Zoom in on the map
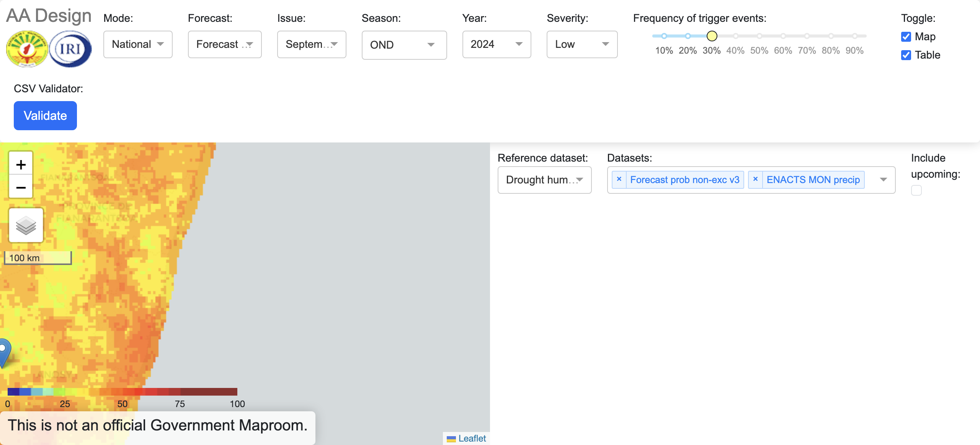The image size is (980, 445). pos(21,165)
